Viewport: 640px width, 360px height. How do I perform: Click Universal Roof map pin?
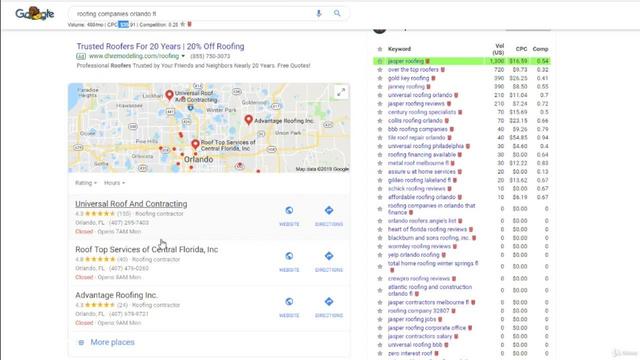point(169,96)
